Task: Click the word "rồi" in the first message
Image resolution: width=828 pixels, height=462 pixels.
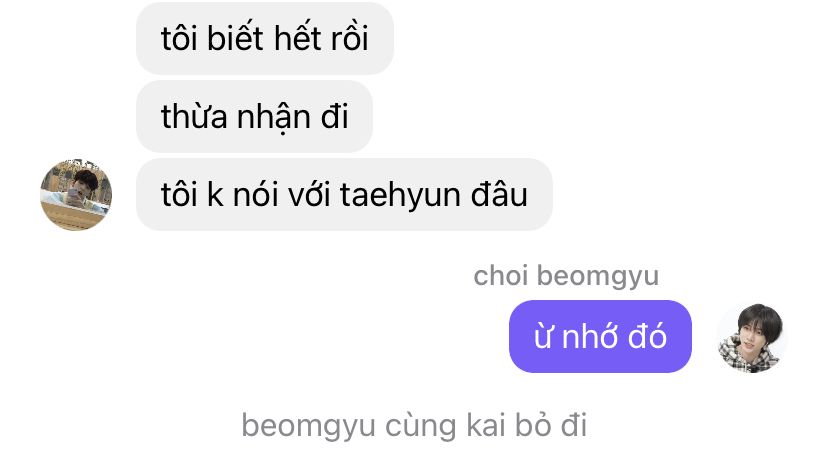Action: pos(349,38)
